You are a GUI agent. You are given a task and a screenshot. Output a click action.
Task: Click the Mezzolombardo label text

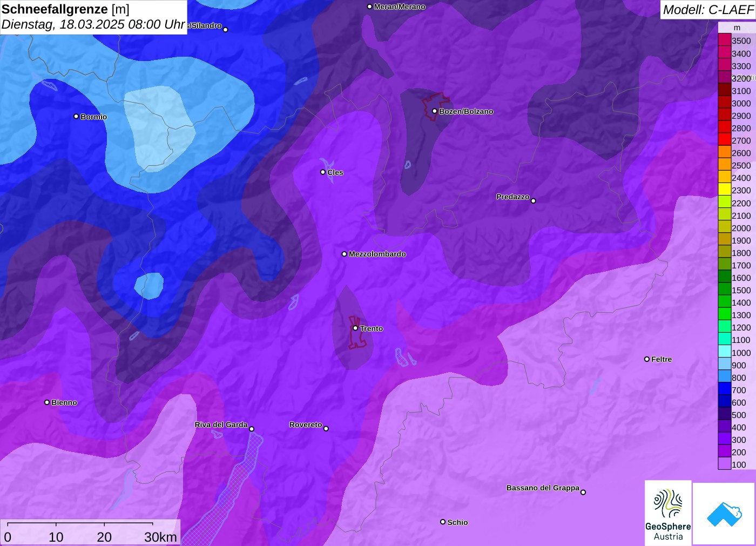click(377, 254)
